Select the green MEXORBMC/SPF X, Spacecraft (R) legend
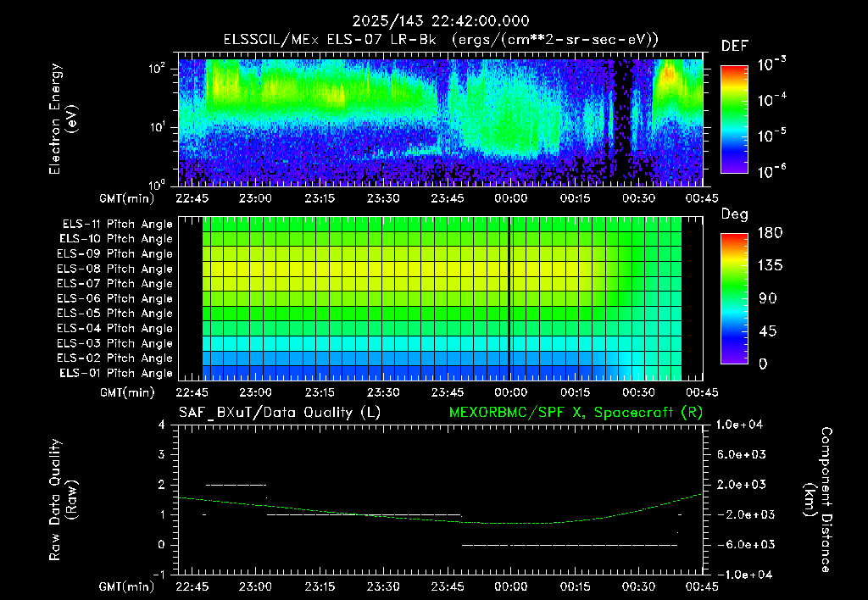 576,413
